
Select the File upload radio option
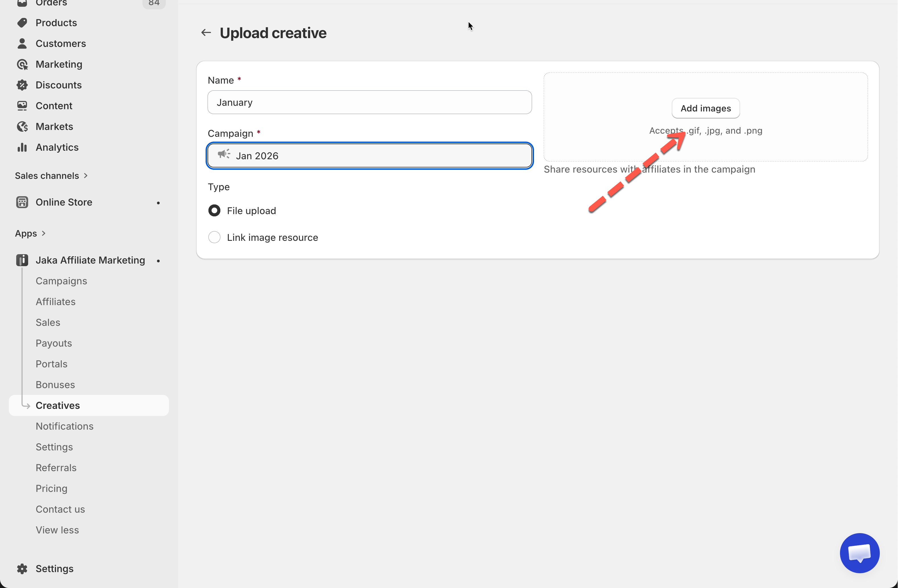click(214, 210)
